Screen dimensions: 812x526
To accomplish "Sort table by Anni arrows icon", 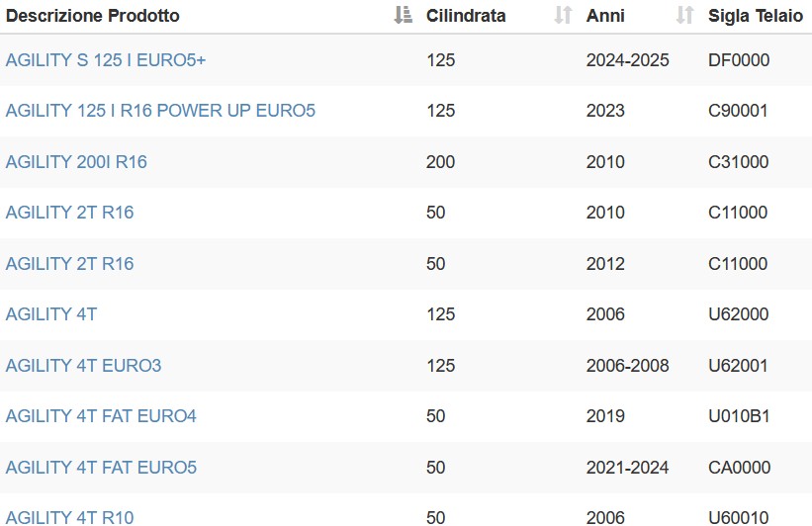I will [685, 15].
